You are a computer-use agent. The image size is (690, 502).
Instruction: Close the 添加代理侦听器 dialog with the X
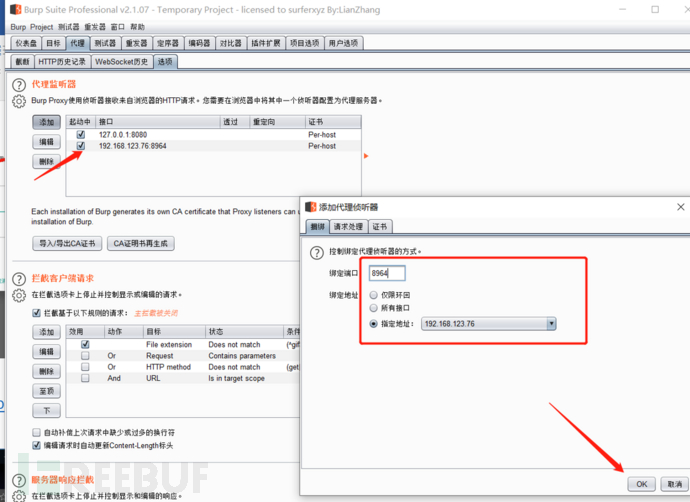[x=680, y=207]
